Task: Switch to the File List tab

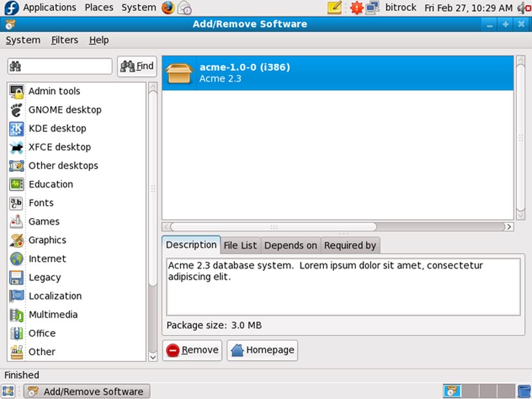Action: click(x=240, y=245)
